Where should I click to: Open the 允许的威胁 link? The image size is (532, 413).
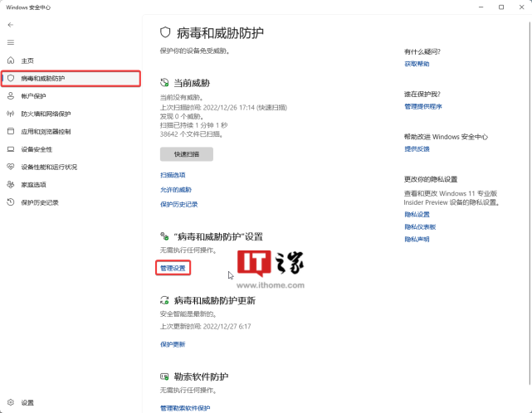pos(176,190)
